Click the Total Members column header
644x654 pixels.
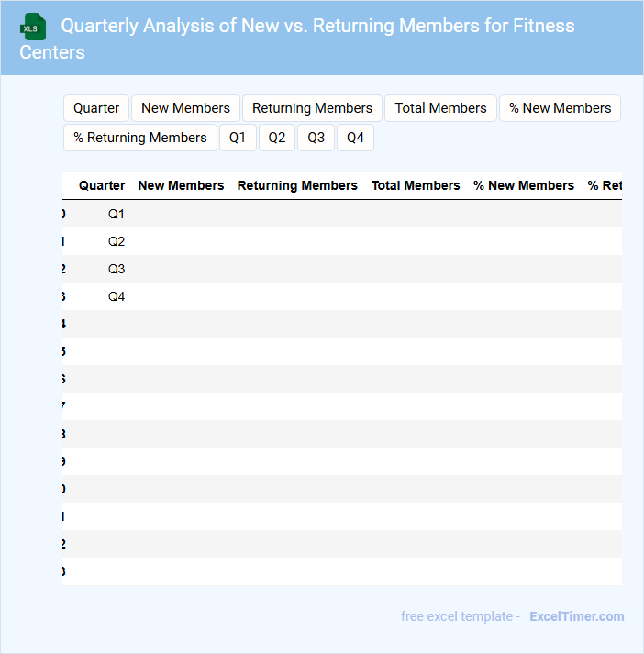coord(416,185)
